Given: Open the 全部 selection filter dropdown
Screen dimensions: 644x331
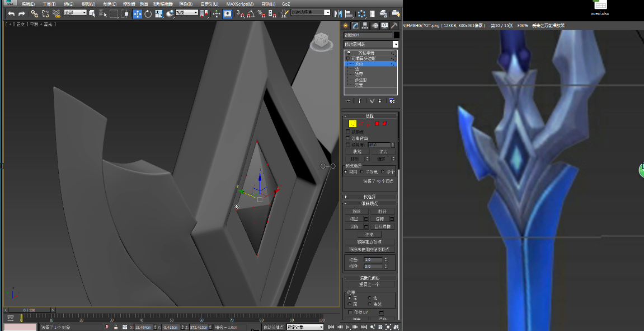Looking at the screenshot, I should (x=75, y=12).
